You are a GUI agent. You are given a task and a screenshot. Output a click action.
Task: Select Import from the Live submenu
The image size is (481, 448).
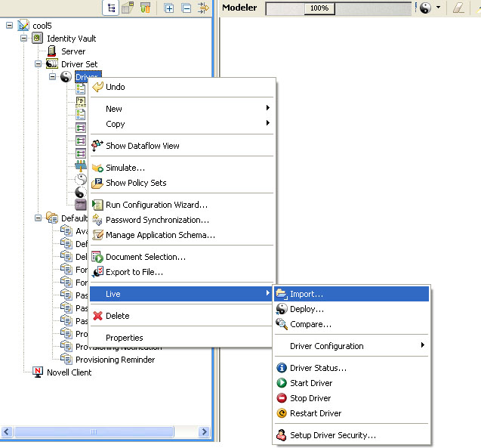tap(306, 294)
